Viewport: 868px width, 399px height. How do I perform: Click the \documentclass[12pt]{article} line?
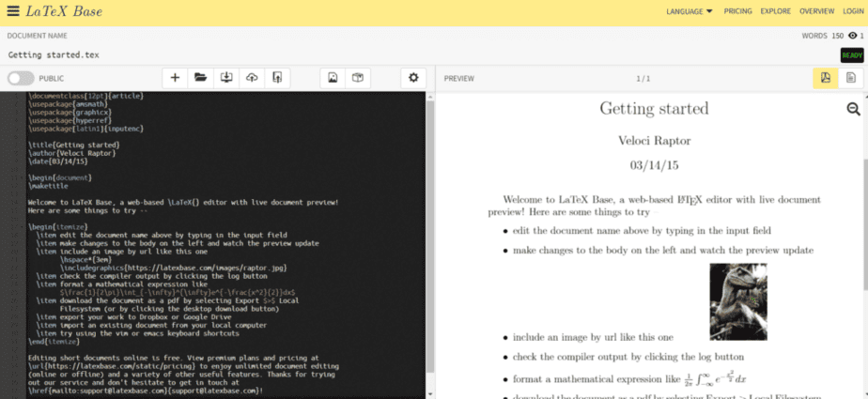pos(85,96)
